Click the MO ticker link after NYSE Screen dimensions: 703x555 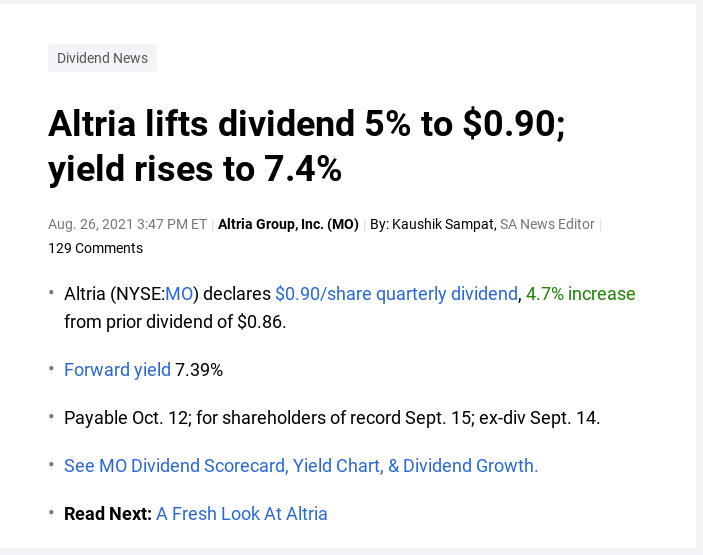coord(179,294)
